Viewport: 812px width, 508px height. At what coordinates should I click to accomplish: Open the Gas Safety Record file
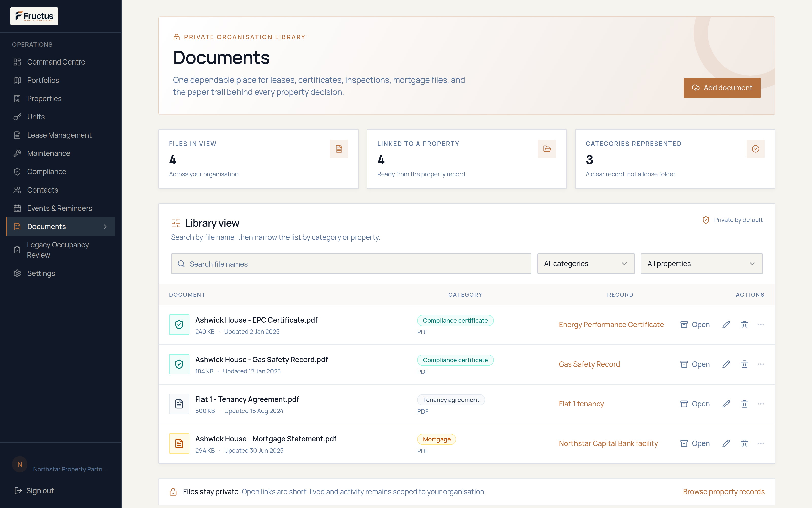[695, 364]
